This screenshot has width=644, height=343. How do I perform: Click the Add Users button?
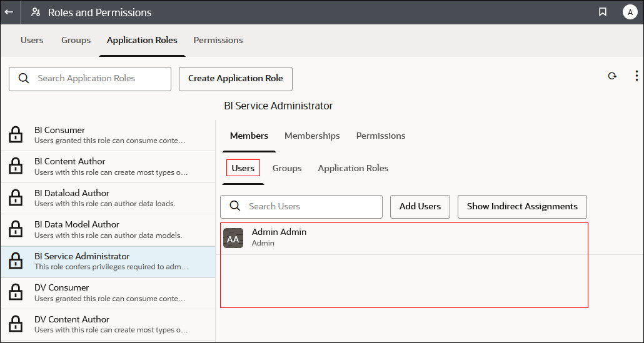[x=420, y=206]
